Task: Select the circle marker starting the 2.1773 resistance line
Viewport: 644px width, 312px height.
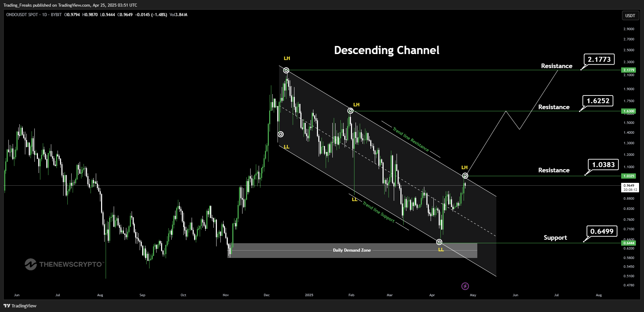Action: 286,70
